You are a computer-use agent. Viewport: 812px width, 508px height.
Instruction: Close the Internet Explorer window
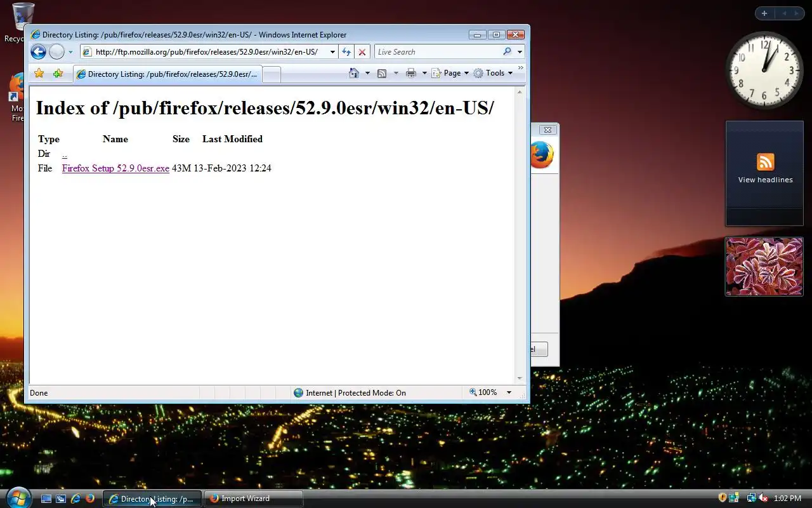point(516,35)
